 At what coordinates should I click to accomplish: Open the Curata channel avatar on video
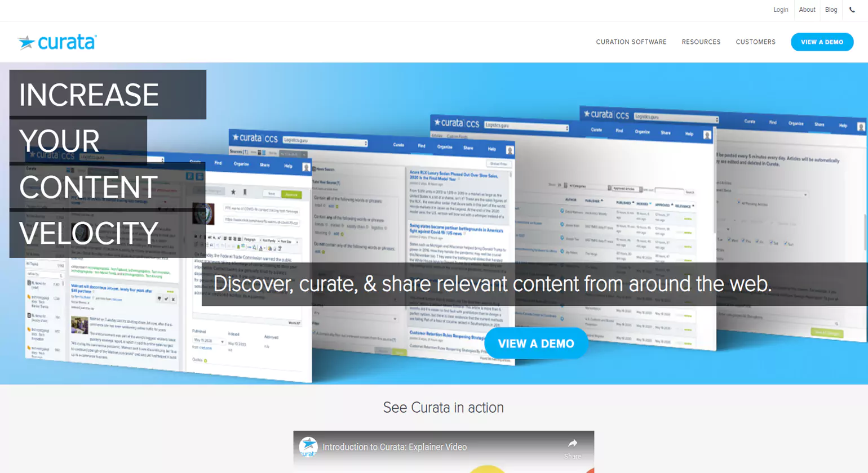pos(308,447)
